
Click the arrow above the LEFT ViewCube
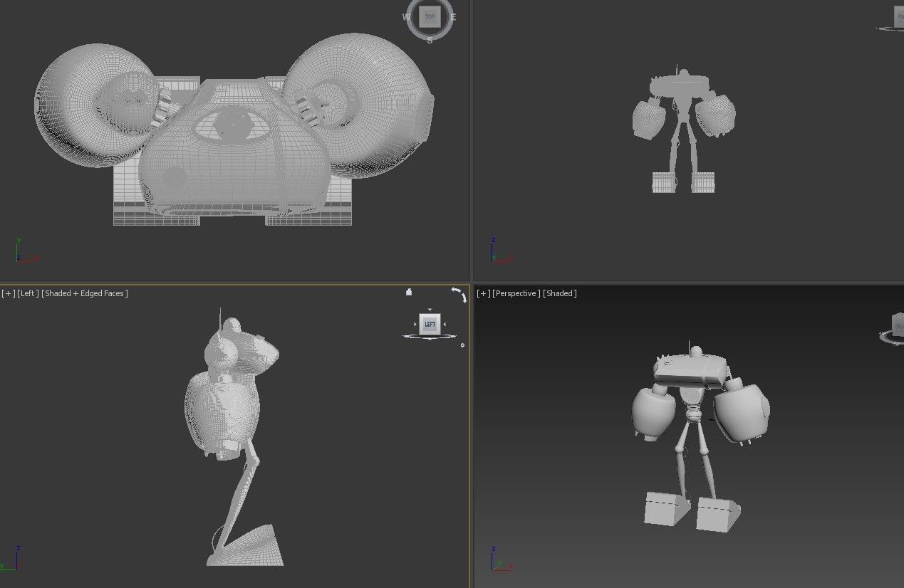(x=430, y=310)
